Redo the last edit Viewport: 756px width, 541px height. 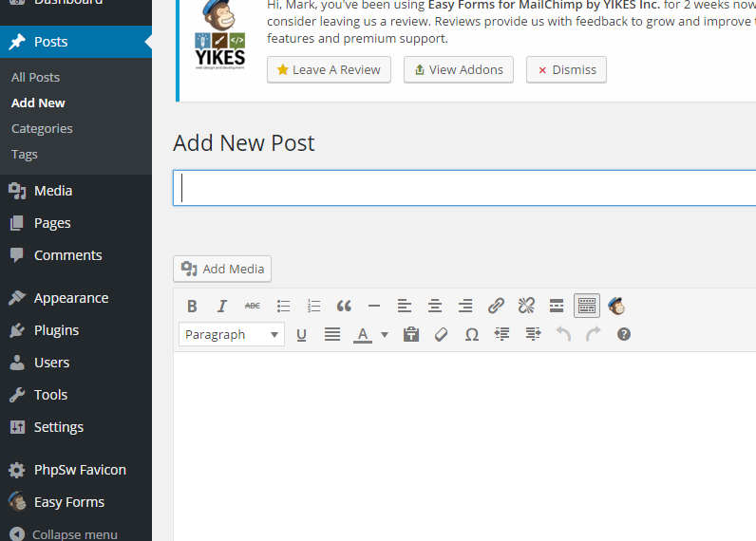tap(594, 334)
